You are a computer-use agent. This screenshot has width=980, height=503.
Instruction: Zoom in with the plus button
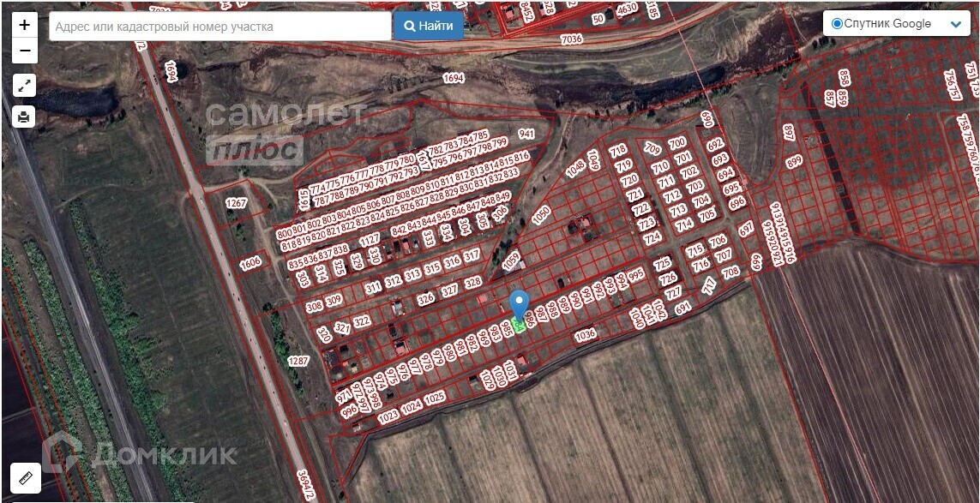[x=24, y=25]
